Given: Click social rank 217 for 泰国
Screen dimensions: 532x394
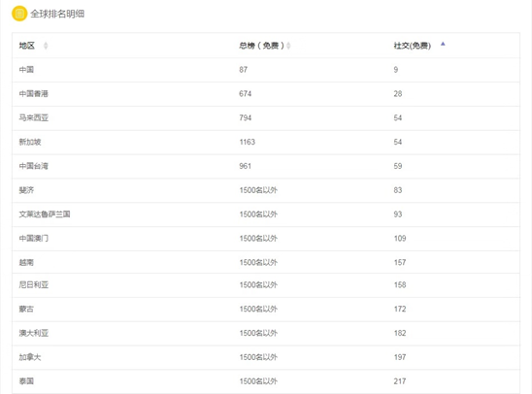Looking at the screenshot, I should coord(400,381).
